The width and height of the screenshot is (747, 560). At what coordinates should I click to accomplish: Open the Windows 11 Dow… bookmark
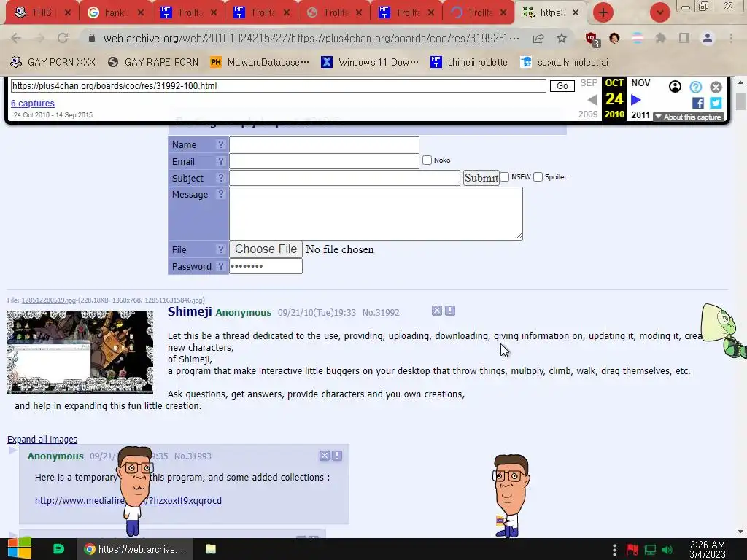370,62
